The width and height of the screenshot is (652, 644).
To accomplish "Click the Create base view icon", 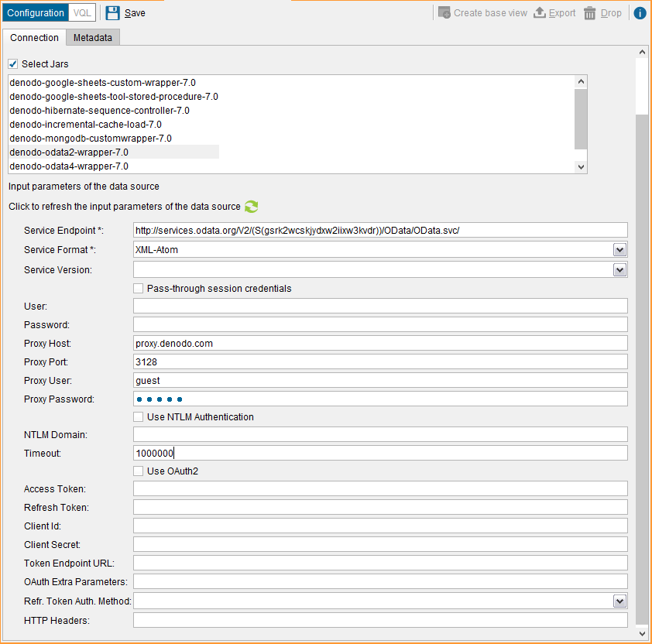I will [444, 12].
